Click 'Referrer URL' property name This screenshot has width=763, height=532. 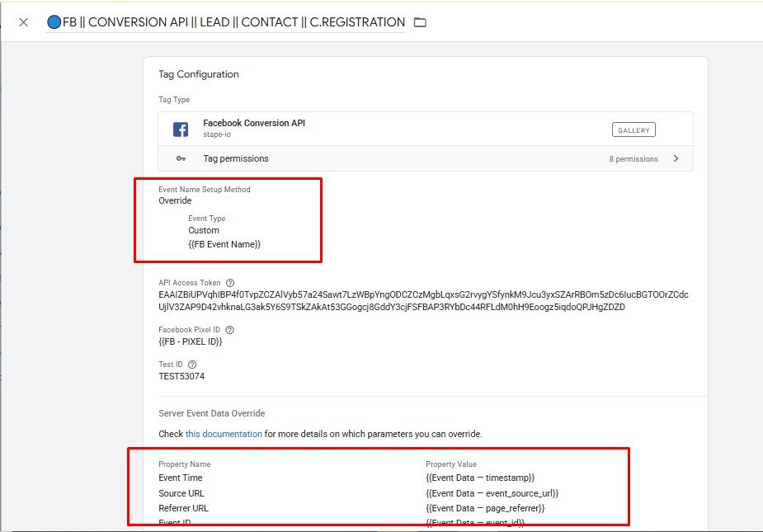click(x=183, y=508)
